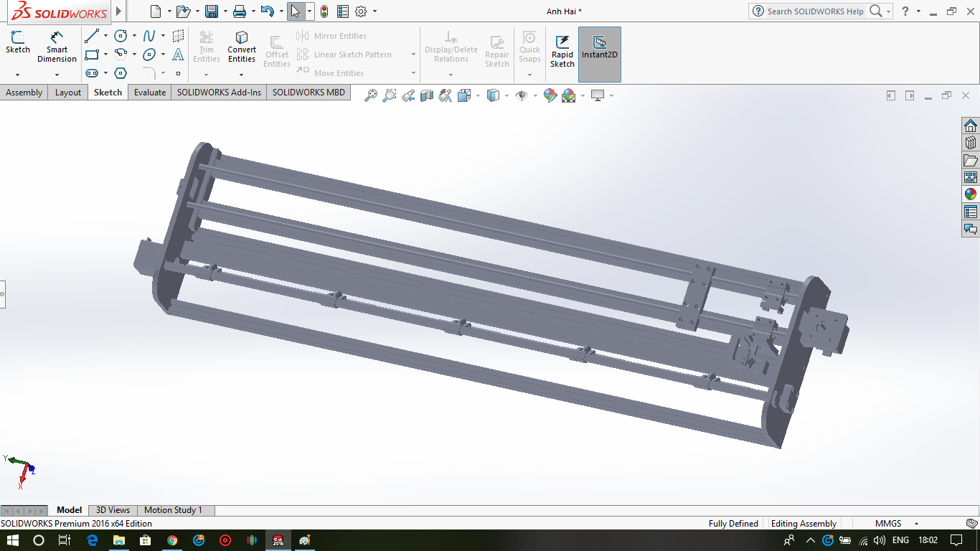The width and height of the screenshot is (980, 551).
Task: Toggle Rapid Sketch mode
Action: 562,52
